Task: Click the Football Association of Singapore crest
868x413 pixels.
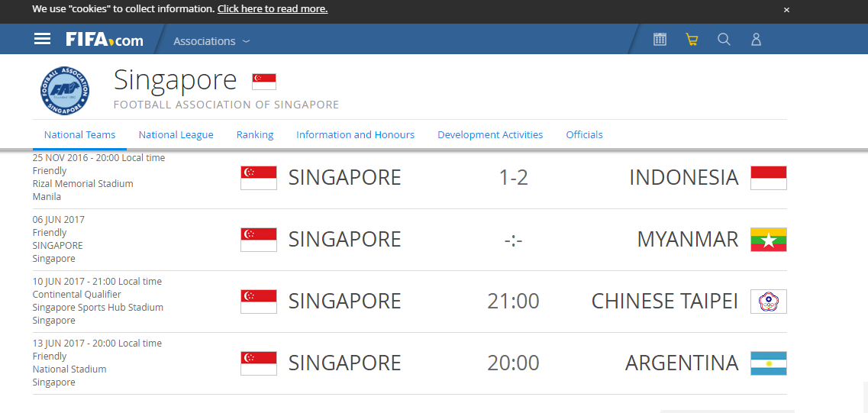Action: pyautogui.click(x=65, y=91)
